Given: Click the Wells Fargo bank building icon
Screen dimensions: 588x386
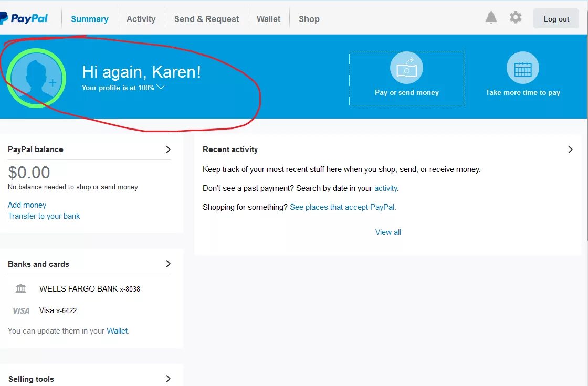Looking at the screenshot, I should click(x=20, y=288).
